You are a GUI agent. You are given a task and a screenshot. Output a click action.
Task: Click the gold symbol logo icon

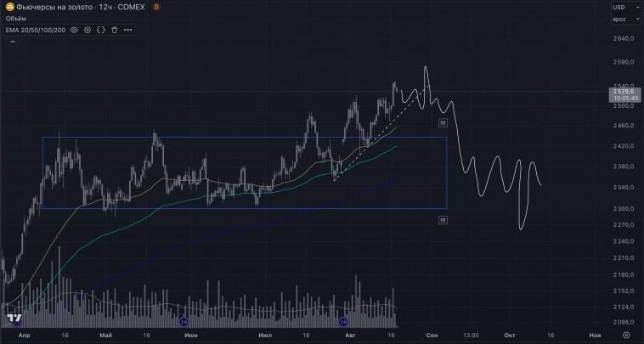[x=10, y=7]
